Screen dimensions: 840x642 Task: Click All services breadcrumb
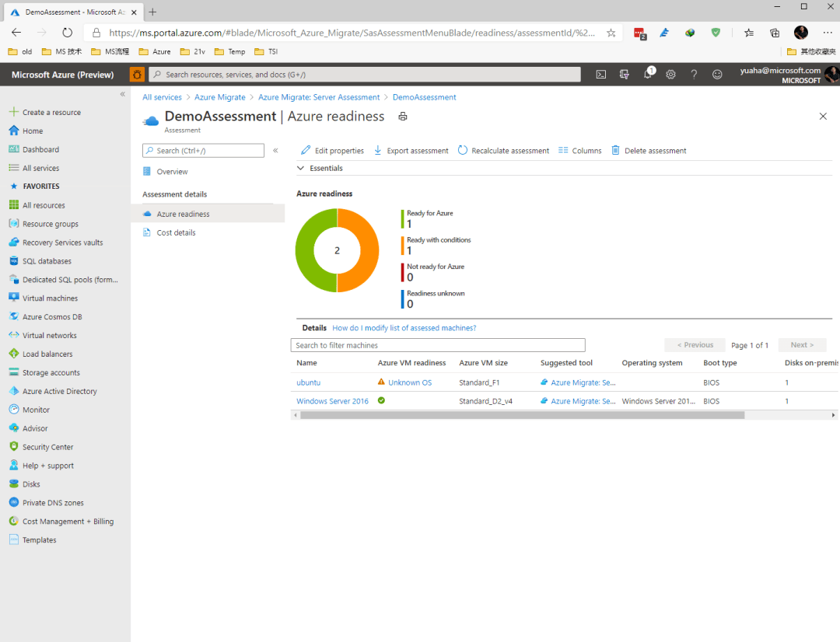162,97
